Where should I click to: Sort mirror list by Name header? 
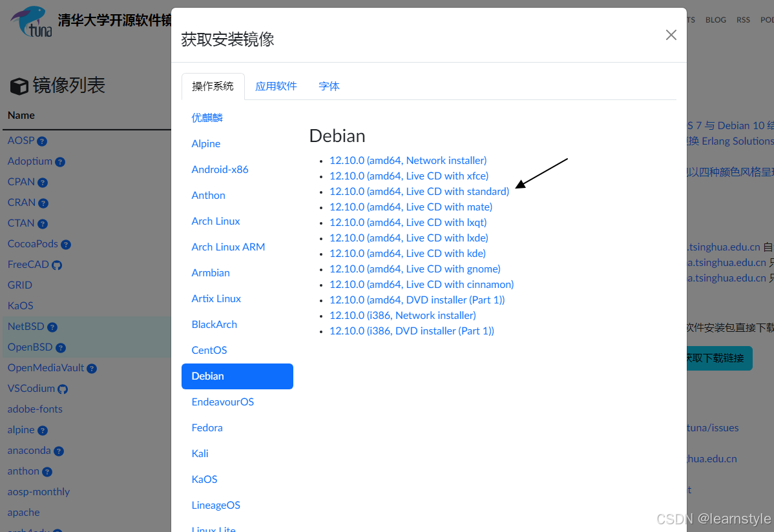pyautogui.click(x=21, y=116)
